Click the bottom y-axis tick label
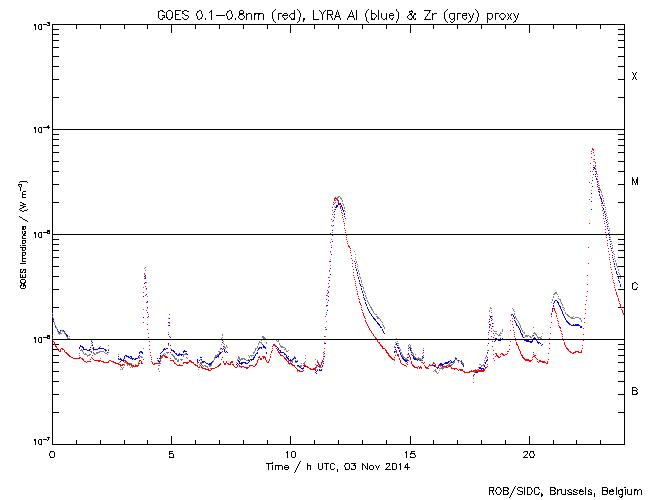The image size is (650, 500). click(37, 442)
